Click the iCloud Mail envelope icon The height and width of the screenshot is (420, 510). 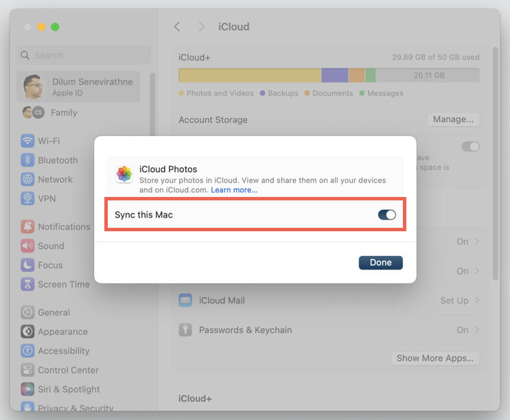(185, 301)
